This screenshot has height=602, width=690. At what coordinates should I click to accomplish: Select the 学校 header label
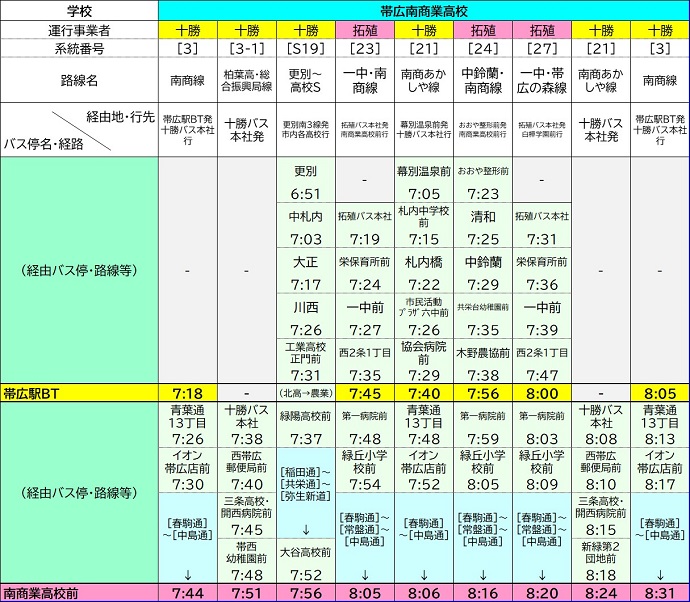(x=79, y=11)
